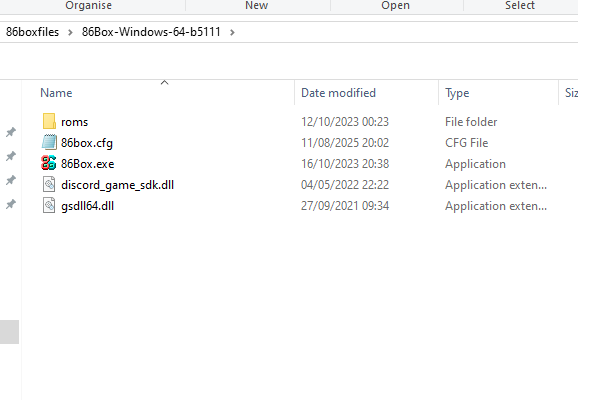Toggle the sort arrow above the Name column

click(x=164, y=82)
